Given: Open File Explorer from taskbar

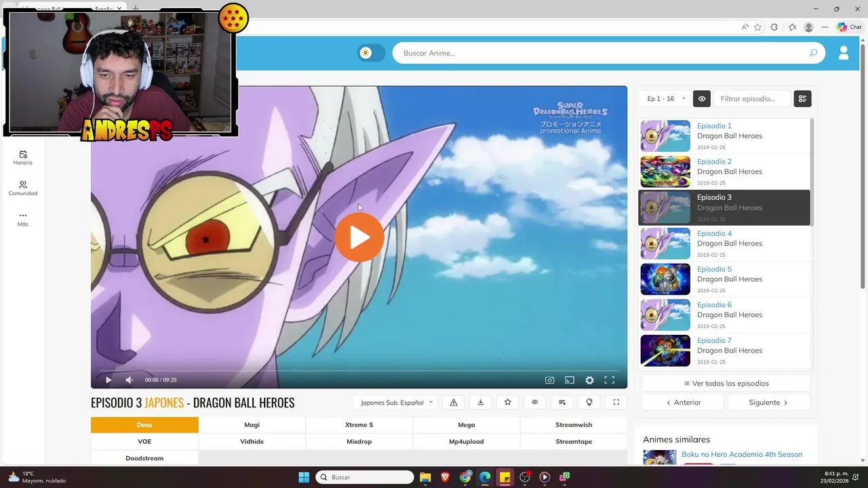Looking at the screenshot, I should (425, 477).
